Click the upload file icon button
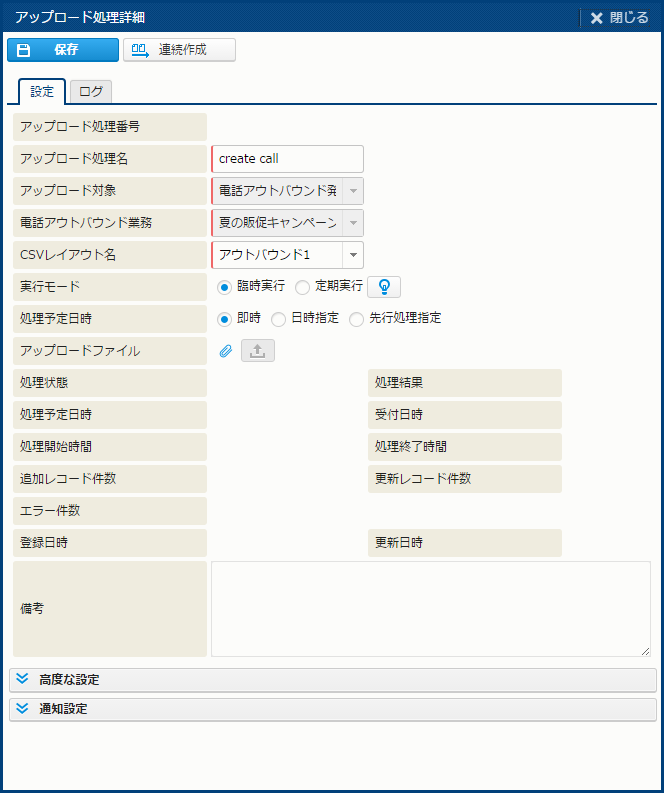Image resolution: width=664 pixels, height=793 pixels. (257, 351)
